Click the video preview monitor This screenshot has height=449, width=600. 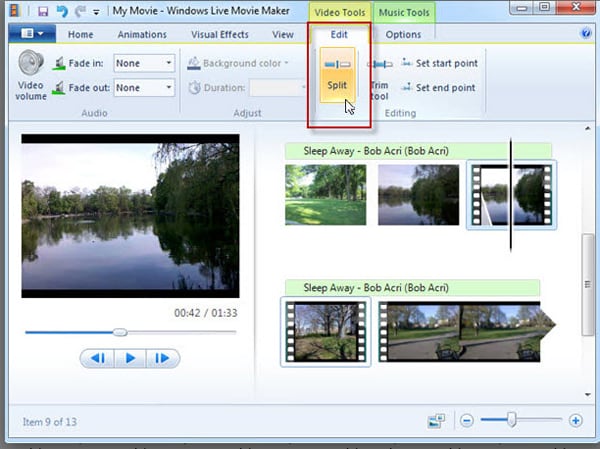pyautogui.click(x=130, y=216)
